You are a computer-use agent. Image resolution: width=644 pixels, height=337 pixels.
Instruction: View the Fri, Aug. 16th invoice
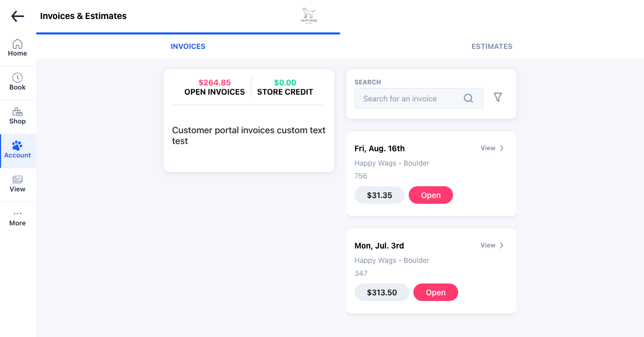[x=492, y=148]
